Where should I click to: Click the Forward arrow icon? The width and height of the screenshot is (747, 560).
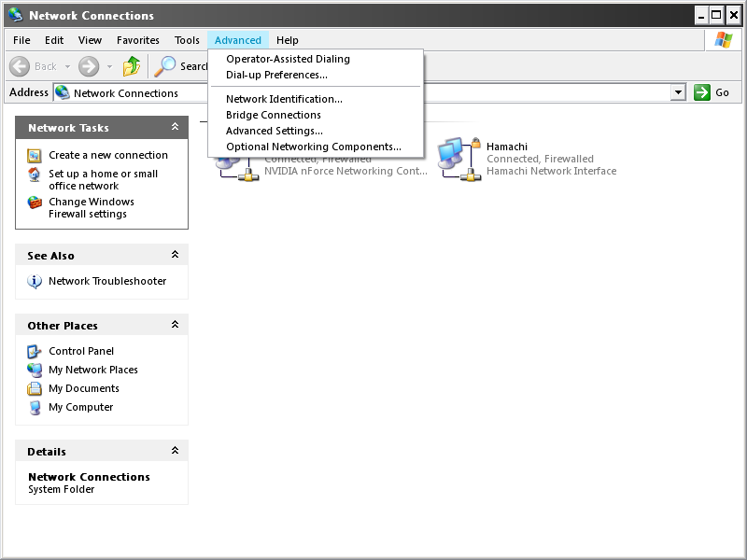pos(89,66)
